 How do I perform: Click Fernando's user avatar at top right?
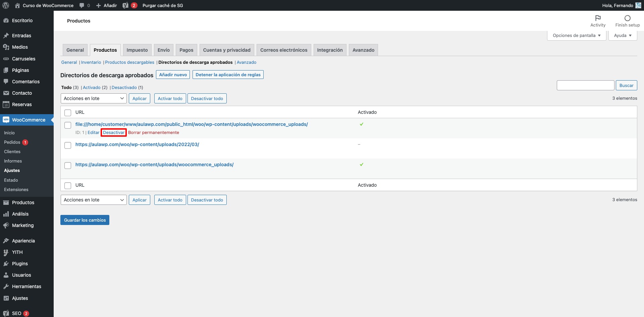pyautogui.click(x=638, y=5)
